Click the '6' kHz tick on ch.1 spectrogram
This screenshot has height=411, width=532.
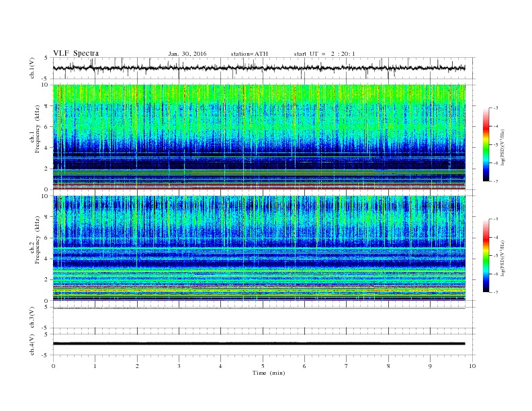(x=46, y=127)
